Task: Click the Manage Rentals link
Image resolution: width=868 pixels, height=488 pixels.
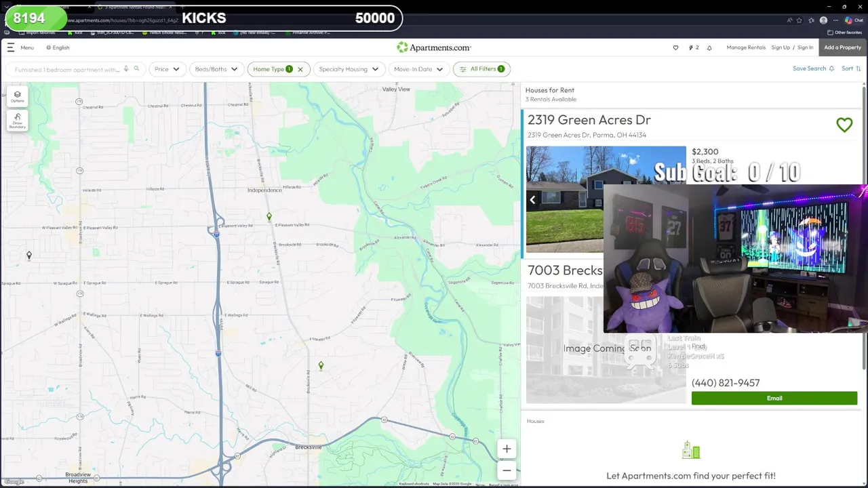Action: [x=746, y=47]
